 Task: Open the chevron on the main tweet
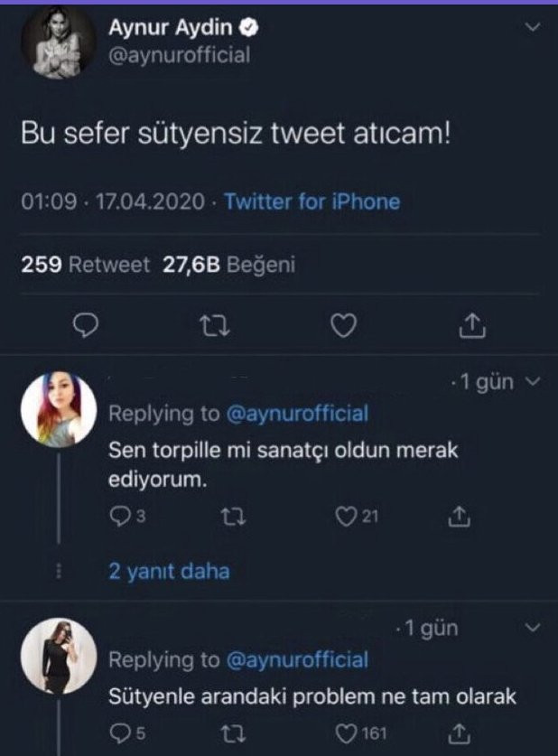534,24
